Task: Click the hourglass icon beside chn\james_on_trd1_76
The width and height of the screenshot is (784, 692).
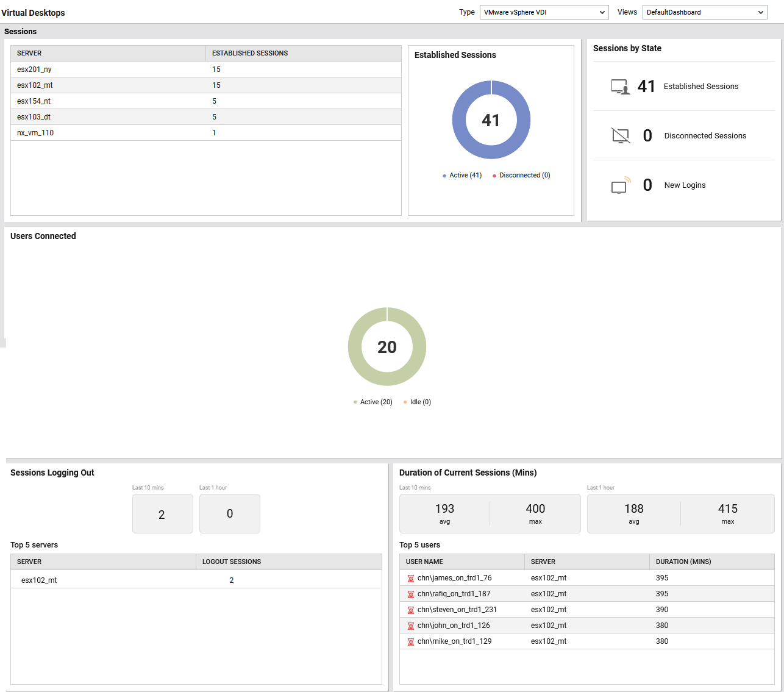Action: (x=411, y=577)
